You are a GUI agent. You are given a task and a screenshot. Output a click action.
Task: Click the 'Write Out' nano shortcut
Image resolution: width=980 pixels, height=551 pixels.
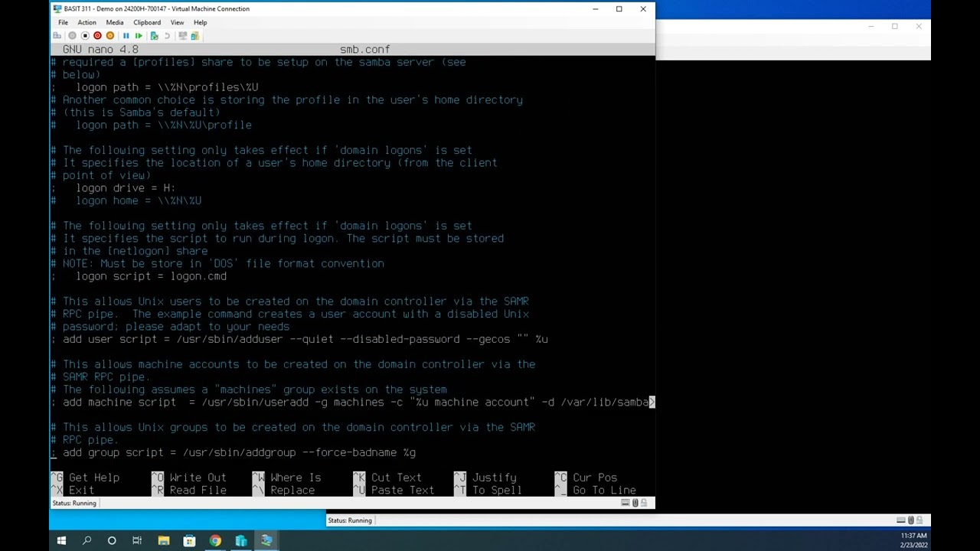pos(198,478)
